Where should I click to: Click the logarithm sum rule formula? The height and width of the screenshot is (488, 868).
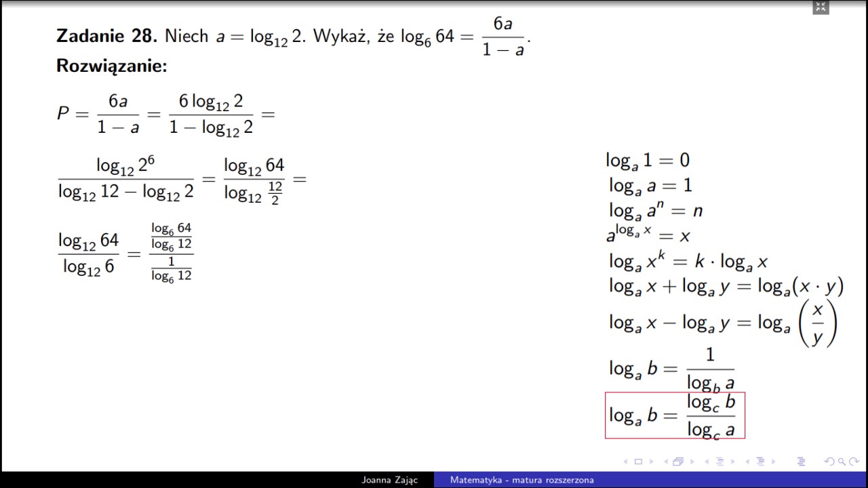pos(726,287)
